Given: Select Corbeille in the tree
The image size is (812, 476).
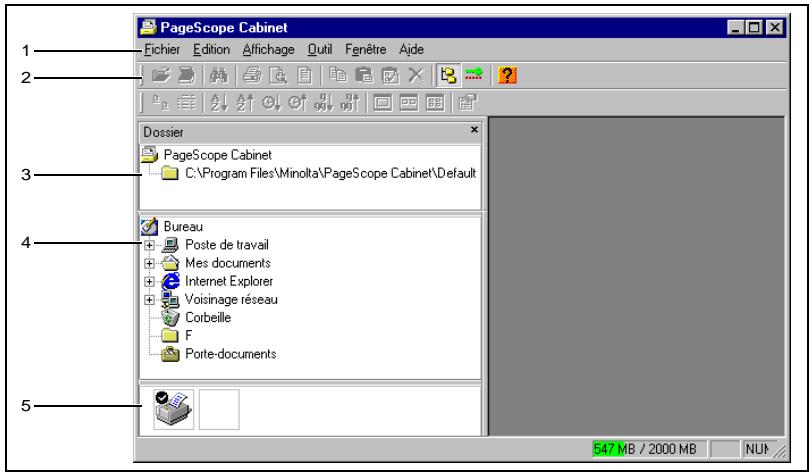Looking at the screenshot, I should [208, 318].
